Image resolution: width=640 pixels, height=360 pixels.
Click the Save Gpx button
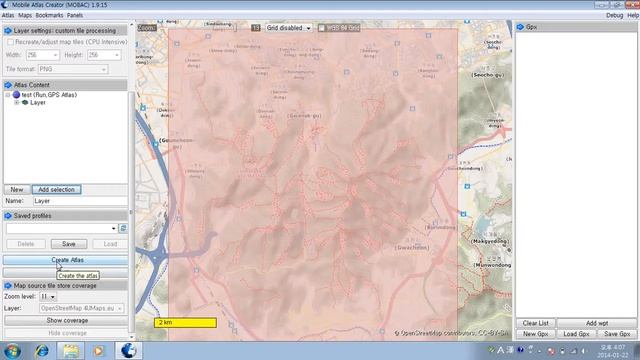point(617,334)
